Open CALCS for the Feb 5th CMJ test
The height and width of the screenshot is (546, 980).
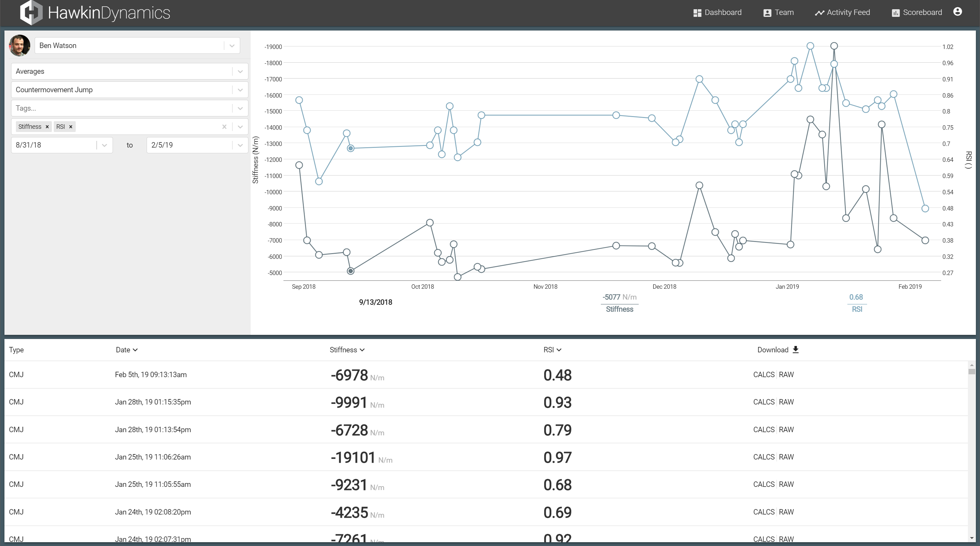(763, 375)
